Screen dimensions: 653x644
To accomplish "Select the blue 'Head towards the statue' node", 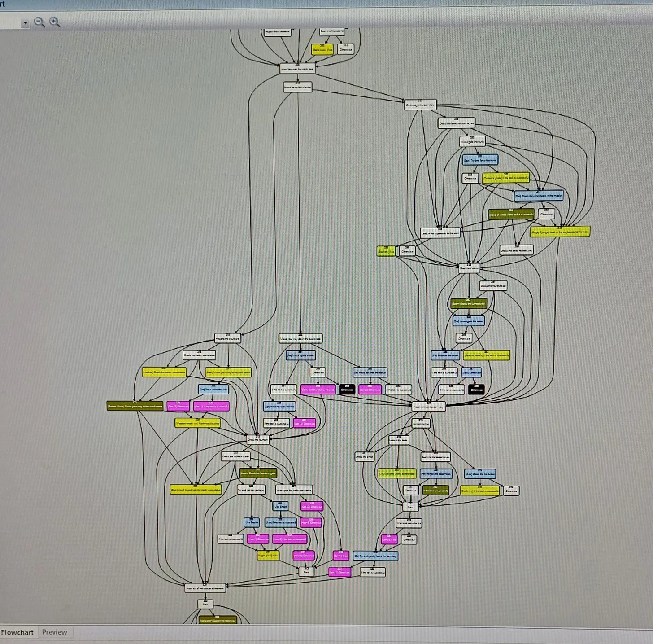I will click(x=370, y=372).
